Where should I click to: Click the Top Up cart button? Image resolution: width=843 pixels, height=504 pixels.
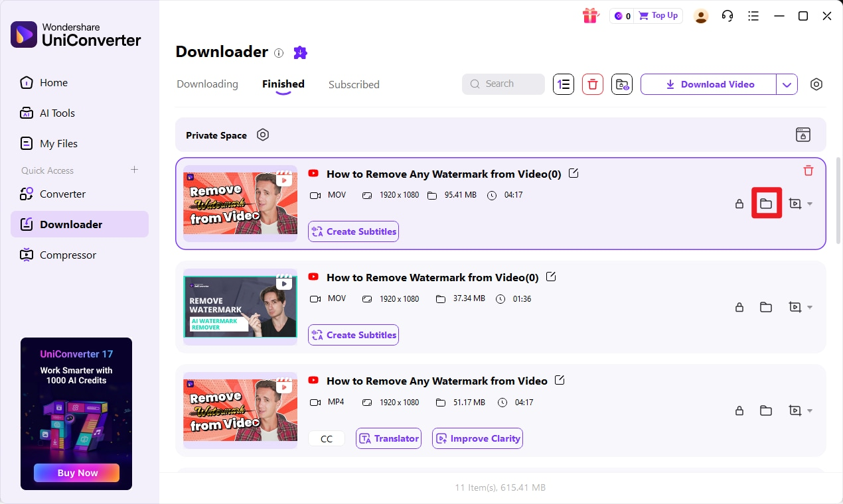[658, 16]
